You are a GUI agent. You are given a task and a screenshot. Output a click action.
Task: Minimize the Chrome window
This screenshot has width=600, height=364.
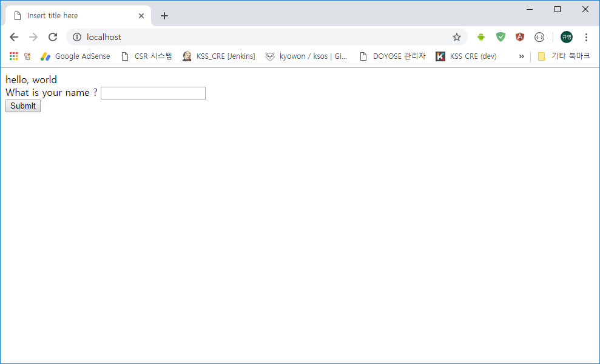[530, 9]
